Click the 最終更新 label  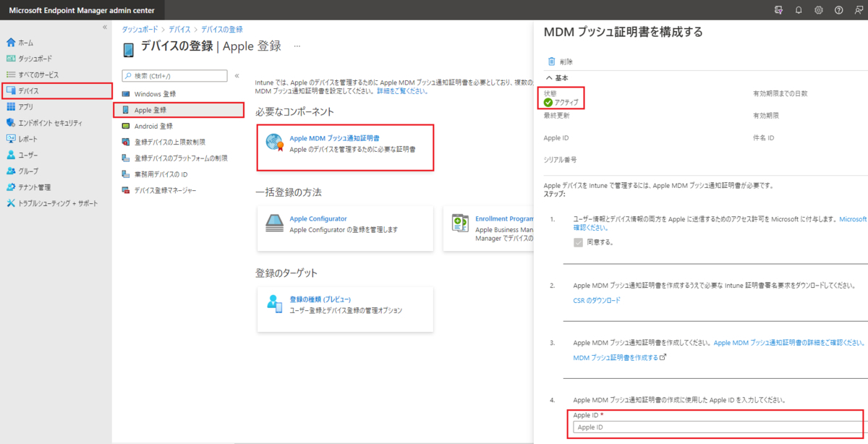(x=556, y=115)
